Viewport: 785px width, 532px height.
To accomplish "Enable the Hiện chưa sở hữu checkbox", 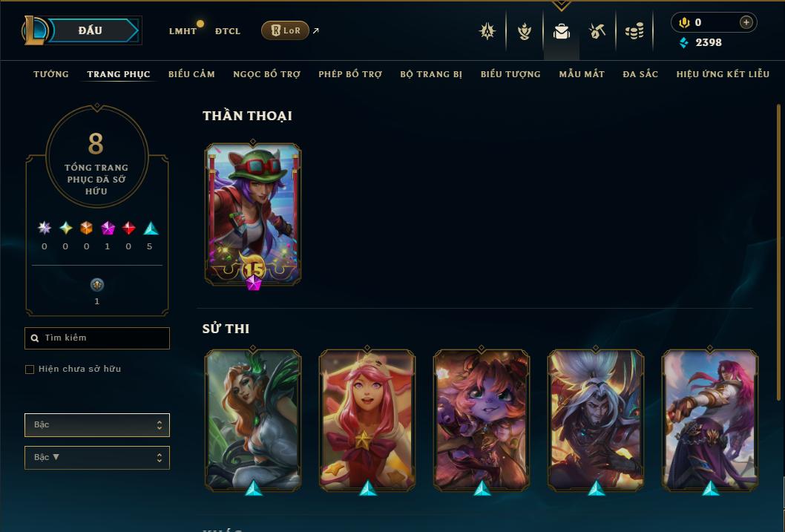I will coord(30,370).
